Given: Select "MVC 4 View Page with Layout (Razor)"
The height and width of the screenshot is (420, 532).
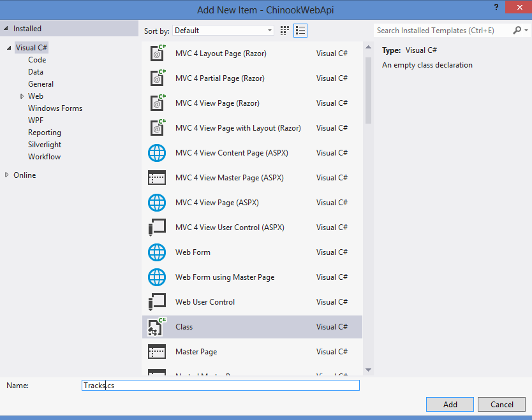Looking at the screenshot, I should [238, 128].
